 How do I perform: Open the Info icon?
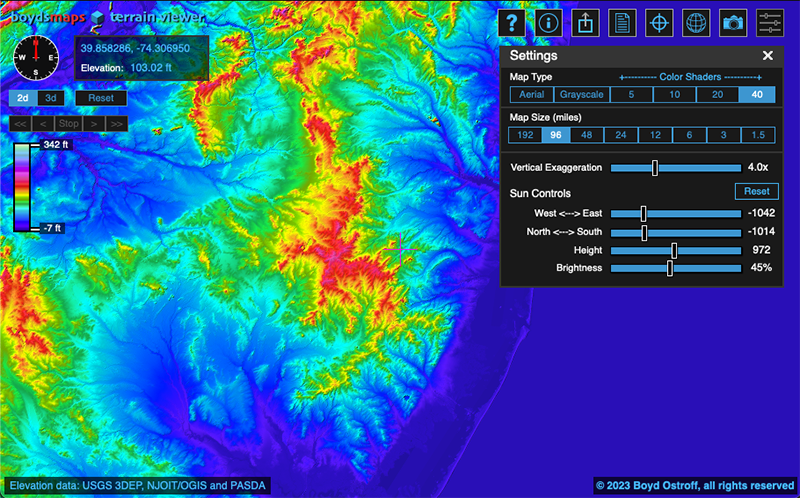coord(547,22)
